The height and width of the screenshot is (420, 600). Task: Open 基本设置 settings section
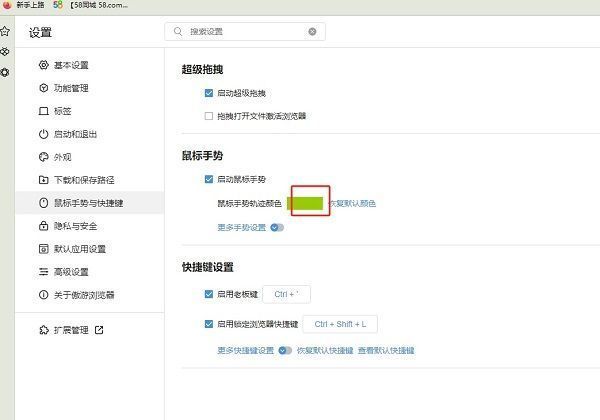point(71,65)
